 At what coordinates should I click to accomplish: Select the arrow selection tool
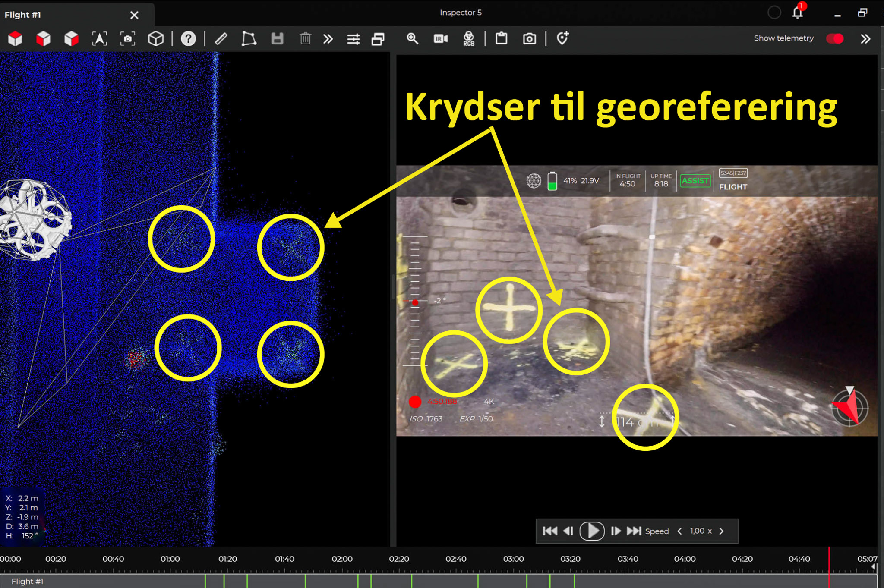[100, 38]
